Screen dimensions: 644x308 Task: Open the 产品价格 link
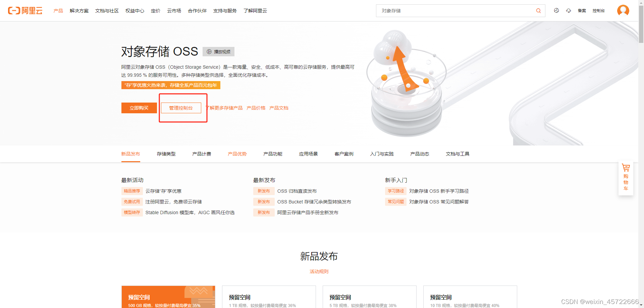256,108
